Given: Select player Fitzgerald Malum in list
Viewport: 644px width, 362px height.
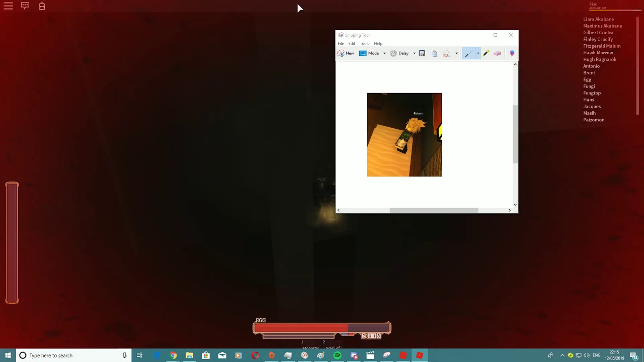Looking at the screenshot, I should (602, 46).
